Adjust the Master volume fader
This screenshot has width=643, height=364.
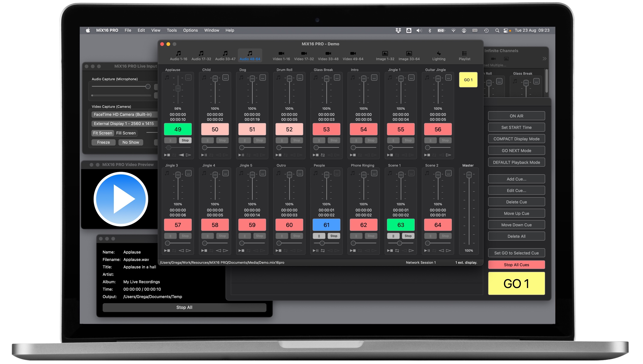[x=469, y=175]
